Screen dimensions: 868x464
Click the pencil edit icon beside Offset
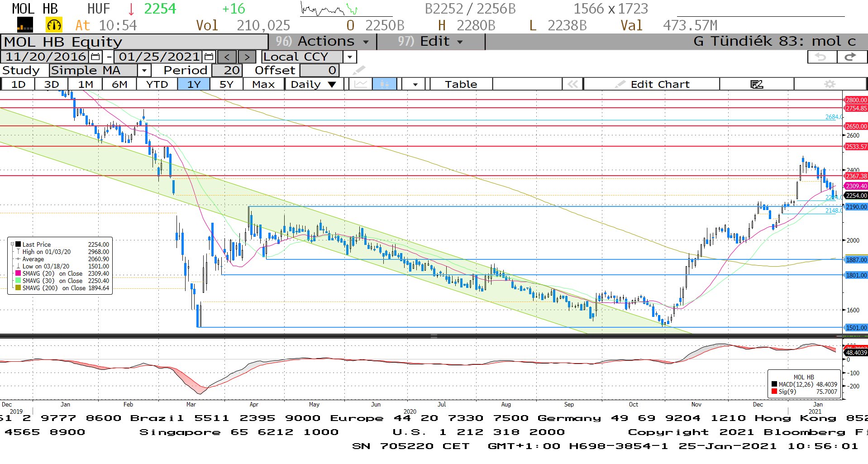359,70
